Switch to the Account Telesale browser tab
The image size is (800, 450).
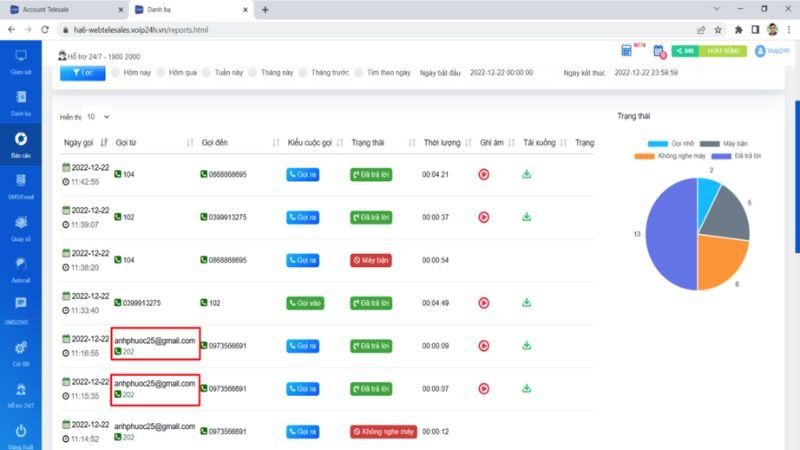click(66, 10)
